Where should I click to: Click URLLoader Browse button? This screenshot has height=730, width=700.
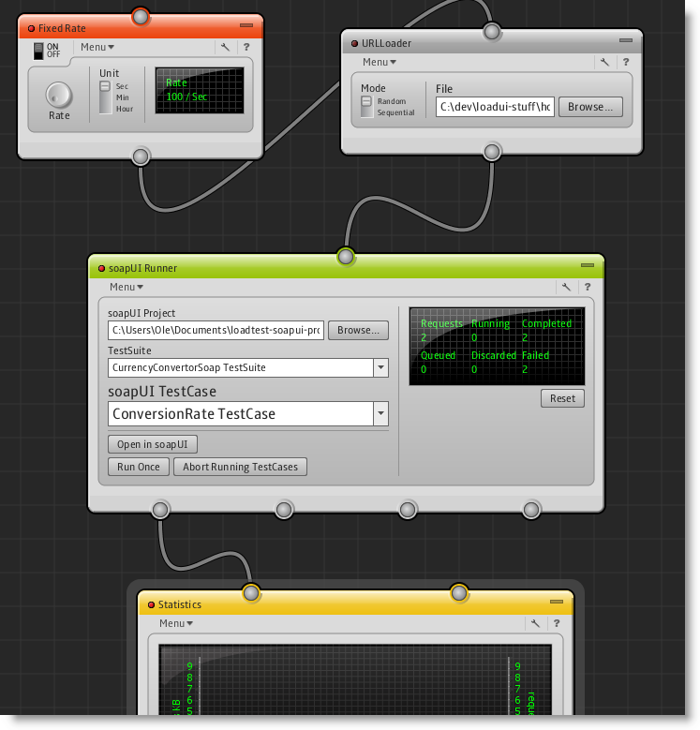click(x=590, y=107)
